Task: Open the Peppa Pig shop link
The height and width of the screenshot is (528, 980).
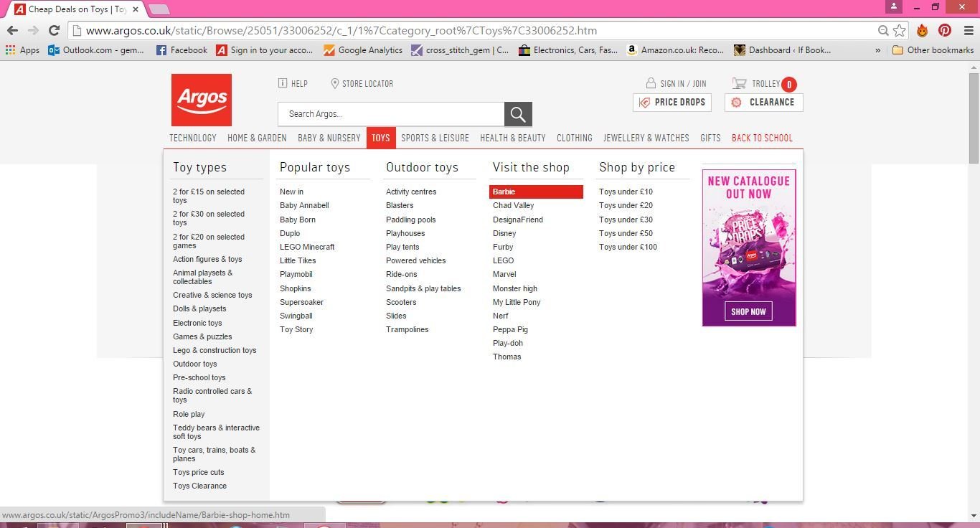Action: (x=510, y=329)
